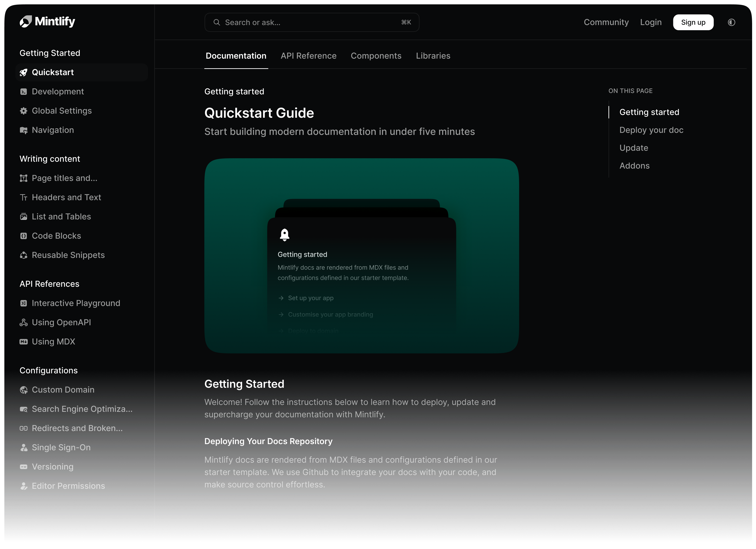Click the Quickstart hero card image

(x=362, y=256)
